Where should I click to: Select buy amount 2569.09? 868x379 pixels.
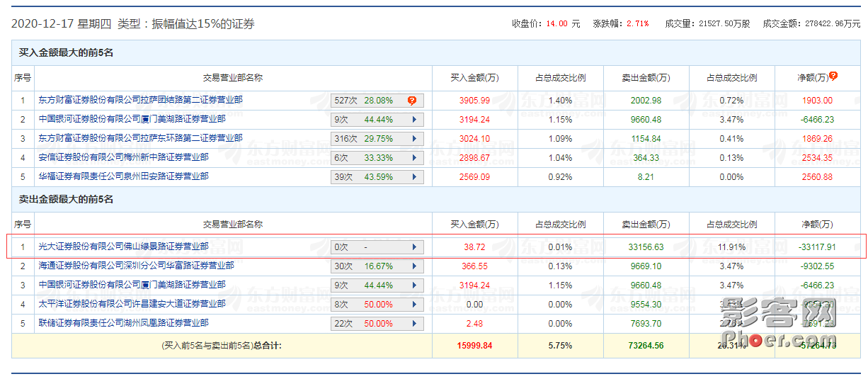coord(474,177)
